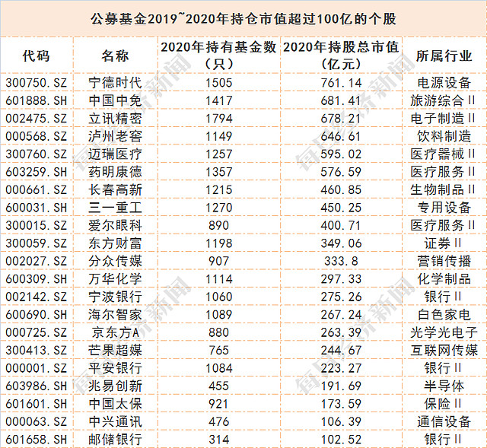The height and width of the screenshot is (448, 487).
Task: Select the name cell 平安银行
Action: 115,368
